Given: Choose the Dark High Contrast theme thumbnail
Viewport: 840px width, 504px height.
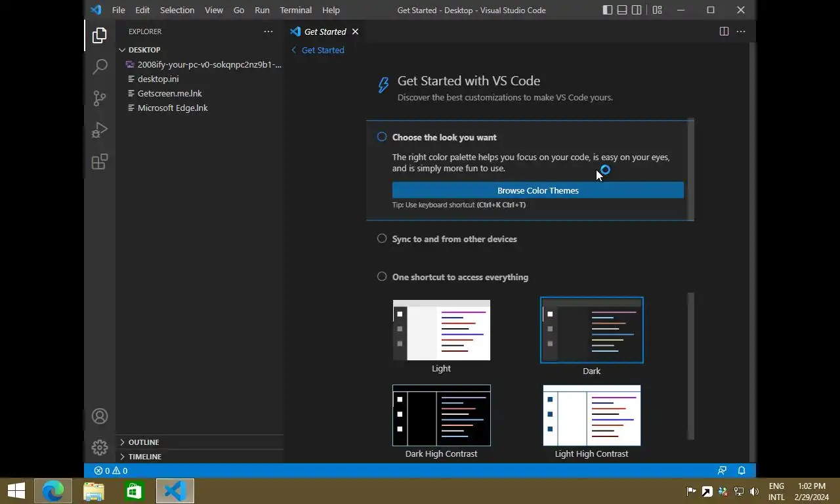Looking at the screenshot, I should tap(441, 415).
